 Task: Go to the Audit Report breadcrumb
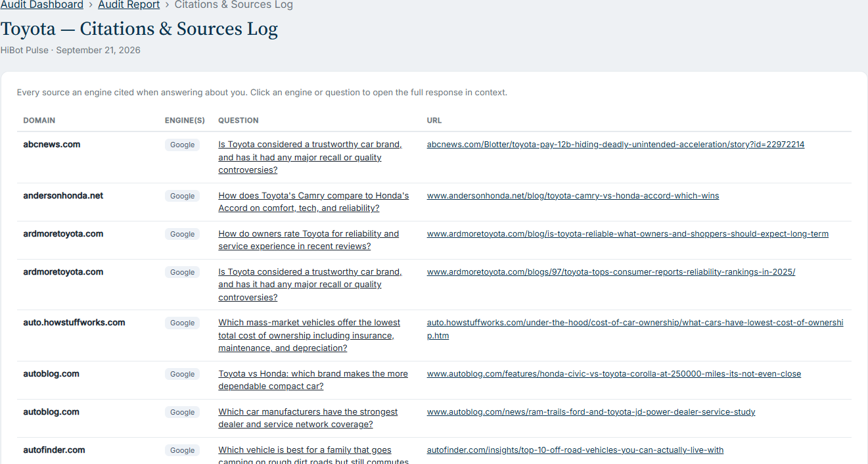click(x=129, y=5)
